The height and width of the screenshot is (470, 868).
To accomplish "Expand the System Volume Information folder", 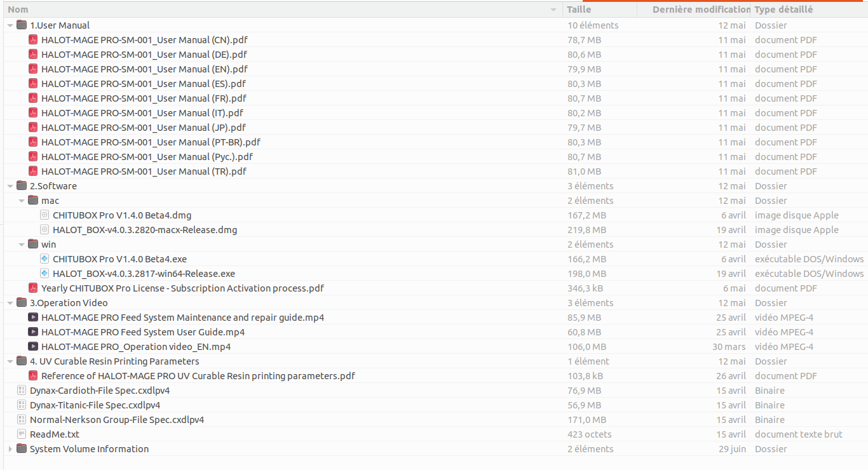I will click(10, 449).
